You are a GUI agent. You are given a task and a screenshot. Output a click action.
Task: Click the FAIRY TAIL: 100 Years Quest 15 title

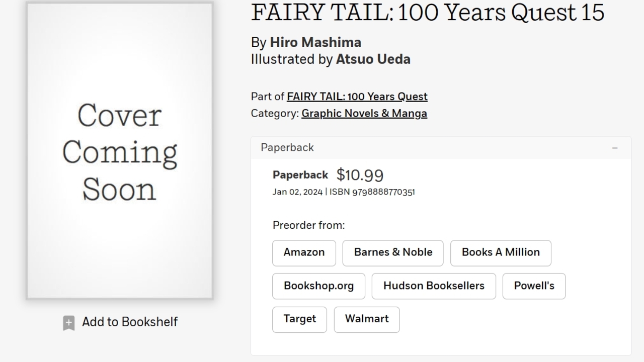point(427,13)
